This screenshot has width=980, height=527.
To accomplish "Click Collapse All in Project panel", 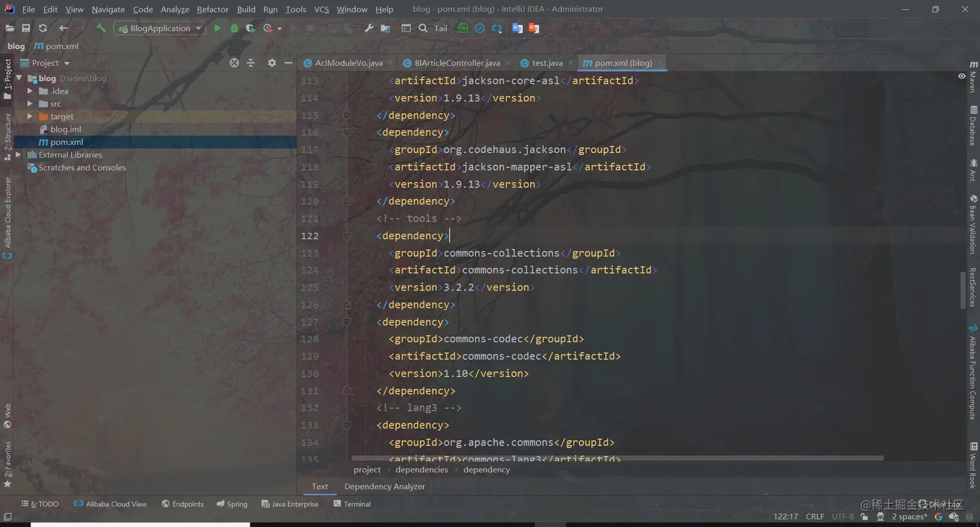I will tap(251, 63).
